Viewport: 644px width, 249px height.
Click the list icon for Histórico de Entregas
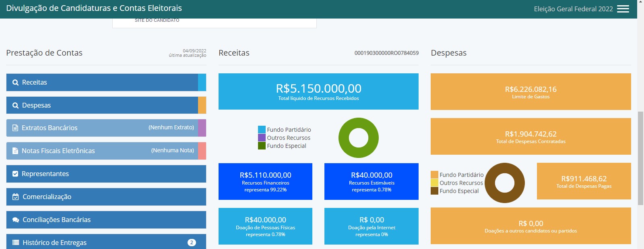tap(16, 243)
